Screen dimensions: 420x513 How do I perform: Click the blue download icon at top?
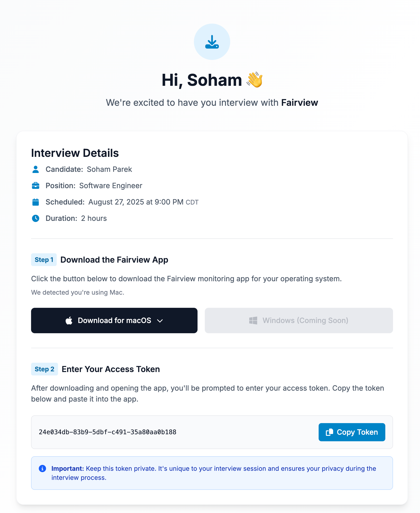coord(212,42)
